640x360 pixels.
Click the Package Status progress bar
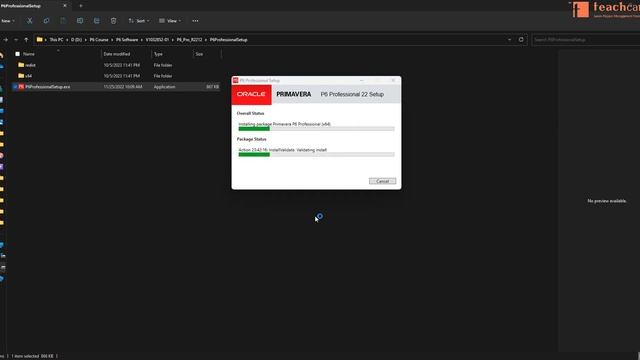point(316,155)
